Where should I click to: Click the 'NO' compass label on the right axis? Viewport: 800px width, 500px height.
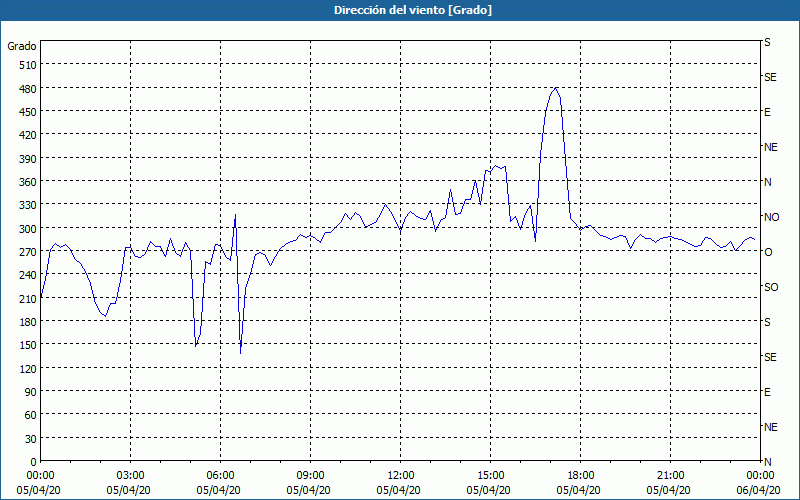pos(772,217)
